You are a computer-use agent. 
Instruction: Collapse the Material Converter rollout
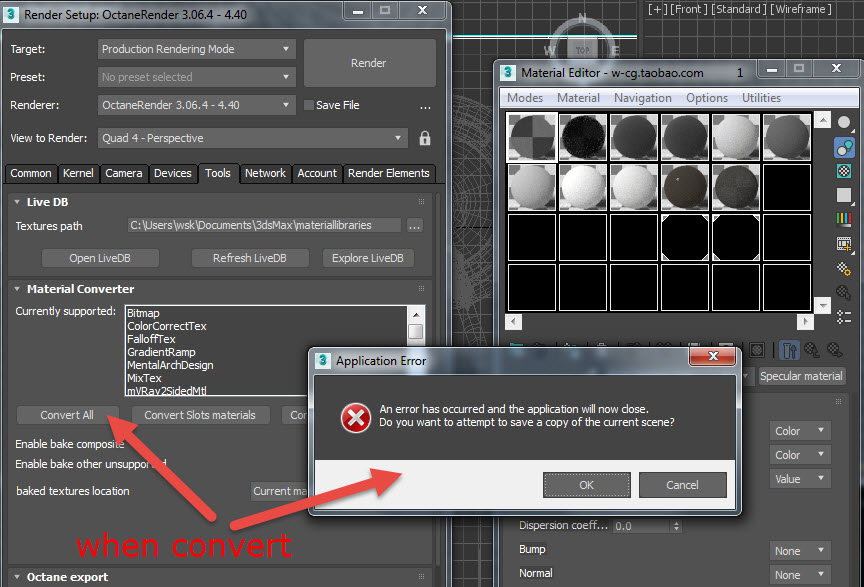click(x=17, y=289)
